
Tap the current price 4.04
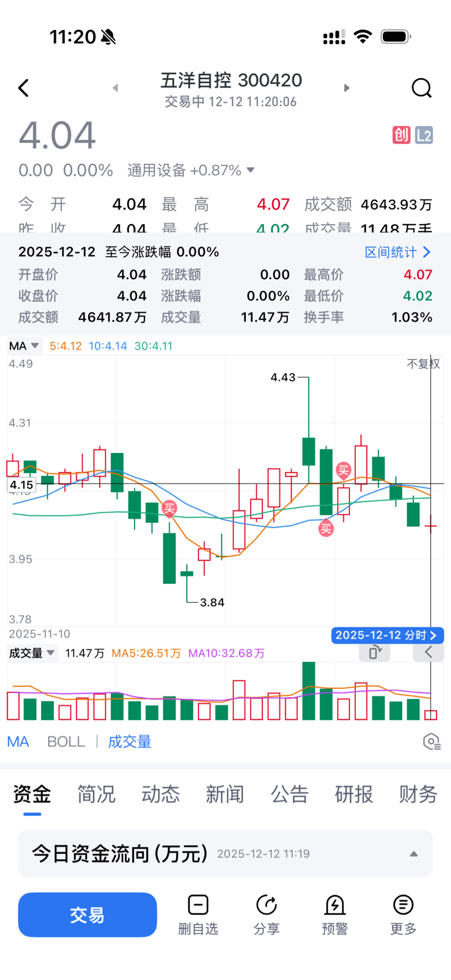[x=57, y=136]
